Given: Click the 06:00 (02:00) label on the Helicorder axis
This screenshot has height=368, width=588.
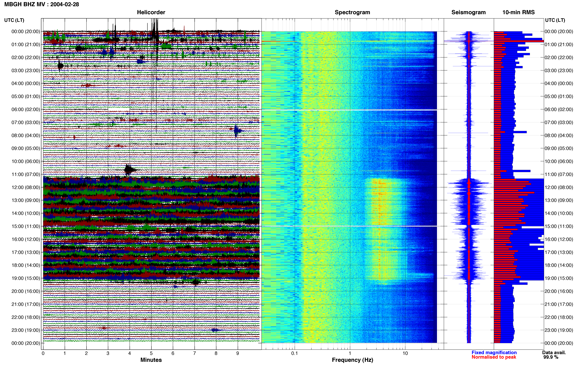Looking at the screenshot, I should [x=26, y=109].
